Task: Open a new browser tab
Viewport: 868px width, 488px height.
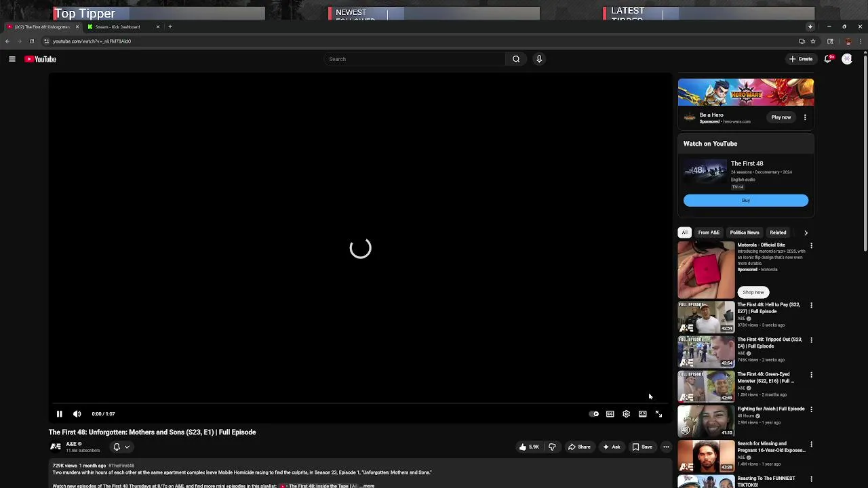Action: (x=170, y=27)
